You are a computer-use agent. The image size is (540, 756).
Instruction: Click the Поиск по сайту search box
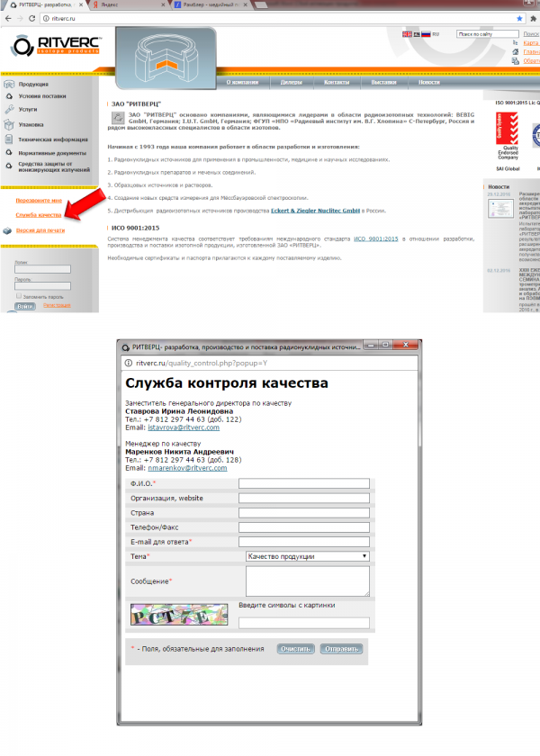(x=488, y=34)
